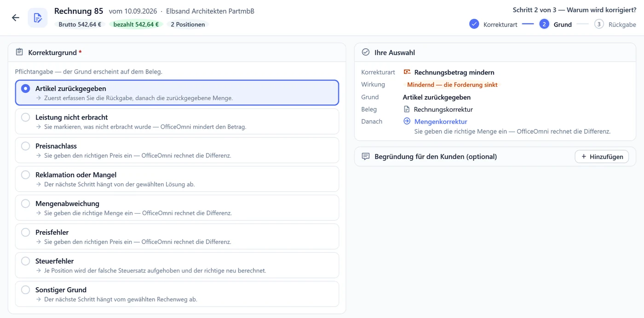
Task: Click Hinzufügen to add a customer justification
Action: tap(602, 157)
